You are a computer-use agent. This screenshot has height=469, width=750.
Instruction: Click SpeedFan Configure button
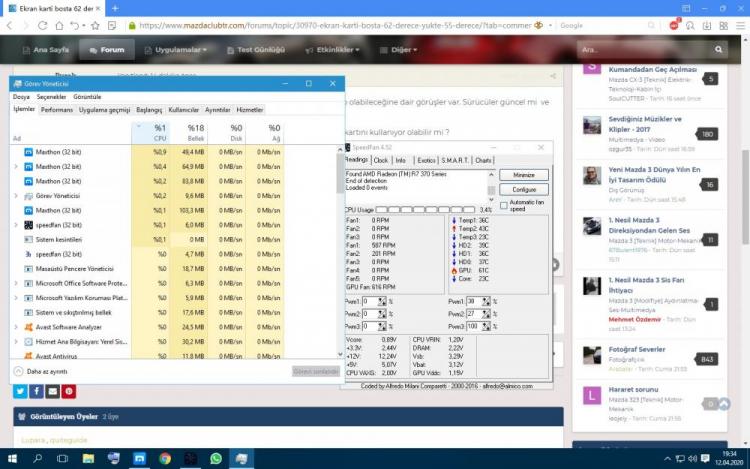tap(524, 189)
